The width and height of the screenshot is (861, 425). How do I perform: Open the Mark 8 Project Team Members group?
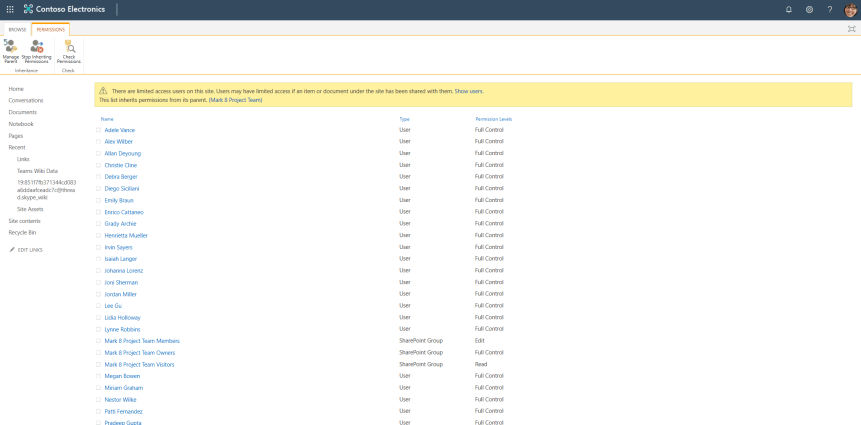click(x=142, y=341)
